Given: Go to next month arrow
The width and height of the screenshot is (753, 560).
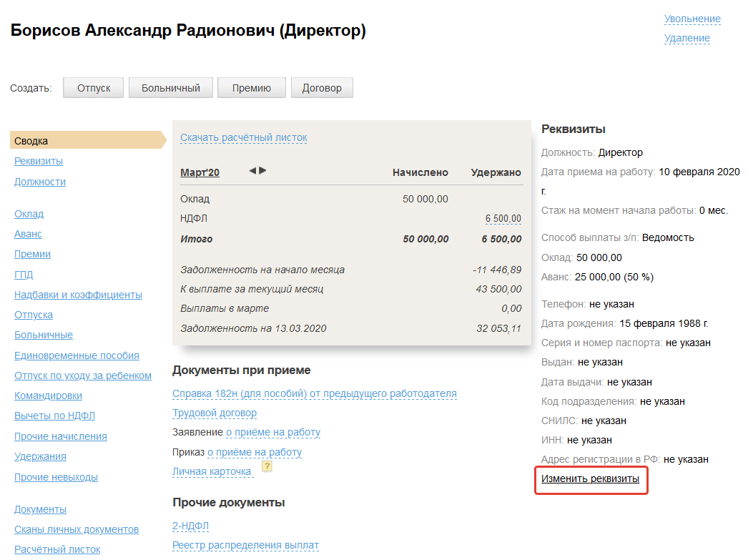Looking at the screenshot, I should coord(262,171).
